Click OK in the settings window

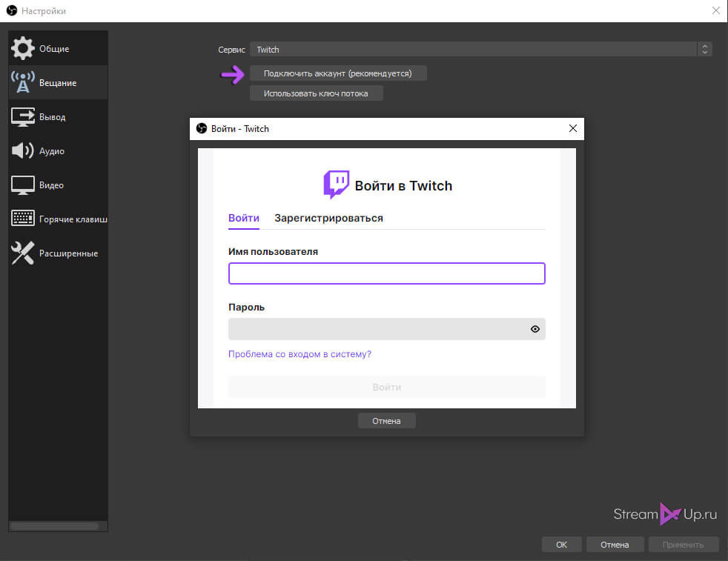point(561,545)
